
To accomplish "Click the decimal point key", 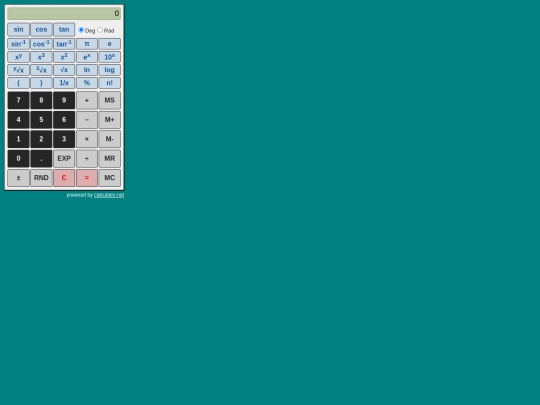I will point(41,158).
